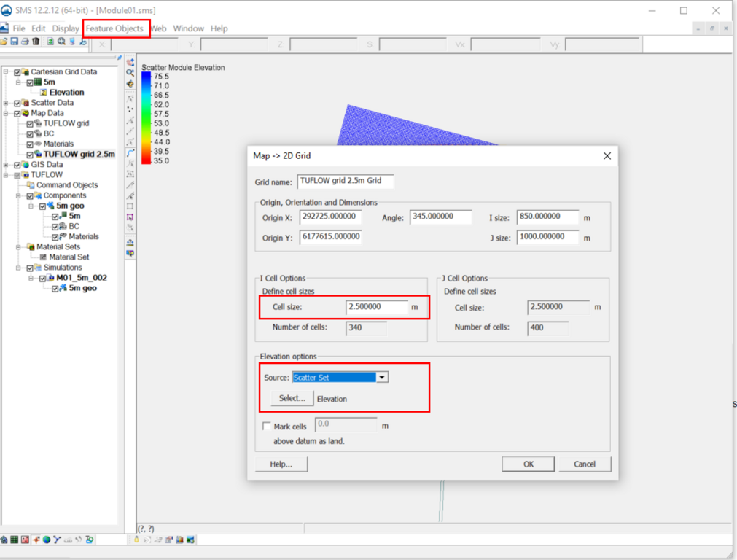
Task: Collapse the Cartesian Grid Data tree node
Action: [x=6, y=72]
